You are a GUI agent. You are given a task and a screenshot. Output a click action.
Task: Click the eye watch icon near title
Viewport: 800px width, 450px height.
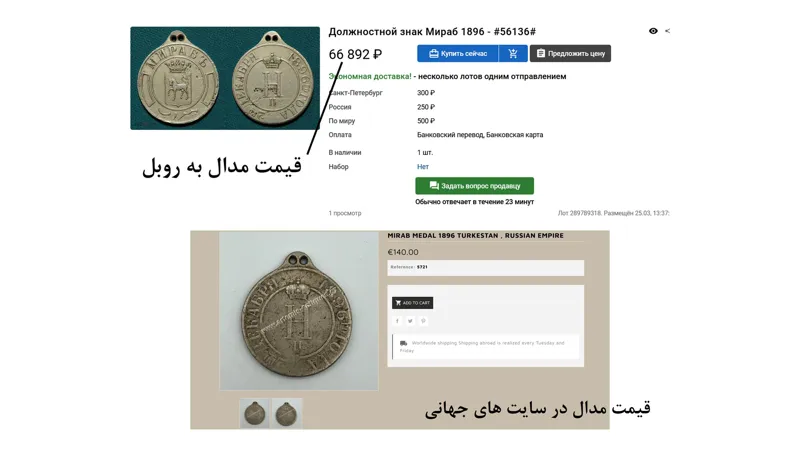pyautogui.click(x=653, y=31)
